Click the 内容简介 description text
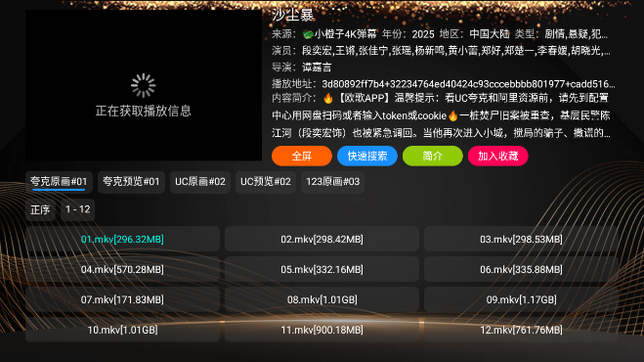This screenshot has width=644, height=362. (x=441, y=115)
